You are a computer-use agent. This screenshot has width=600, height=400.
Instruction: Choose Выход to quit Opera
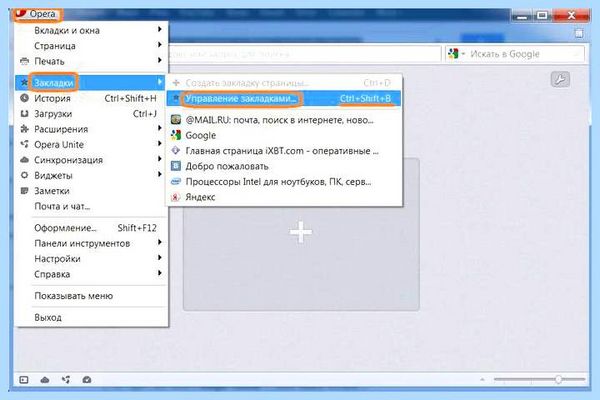pyautogui.click(x=91, y=317)
